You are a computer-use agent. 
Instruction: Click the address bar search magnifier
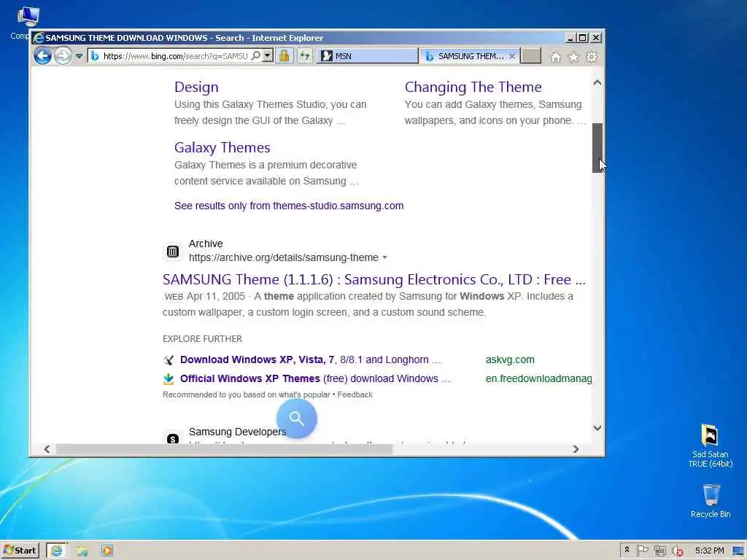pyautogui.click(x=256, y=55)
